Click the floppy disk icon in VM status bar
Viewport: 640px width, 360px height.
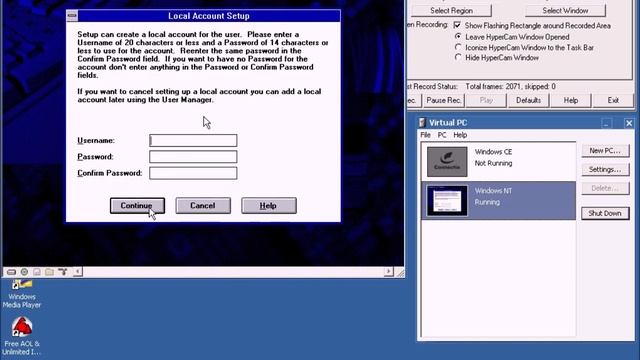[37, 272]
